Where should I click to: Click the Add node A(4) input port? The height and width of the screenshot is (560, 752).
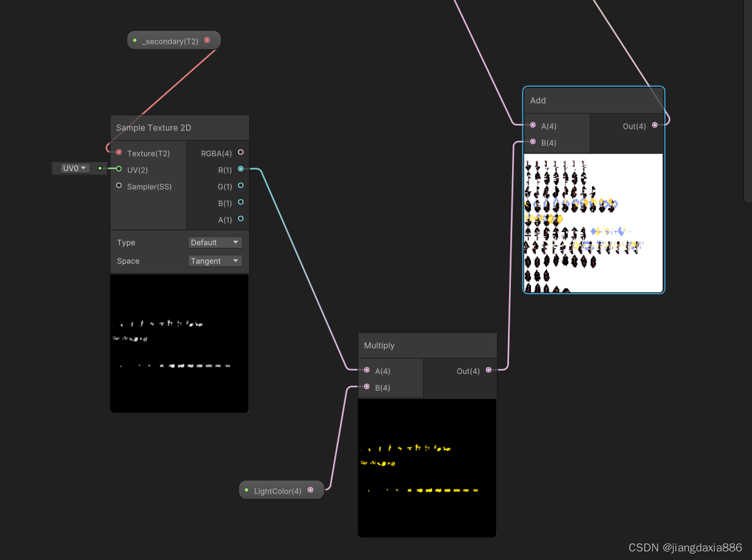point(533,125)
